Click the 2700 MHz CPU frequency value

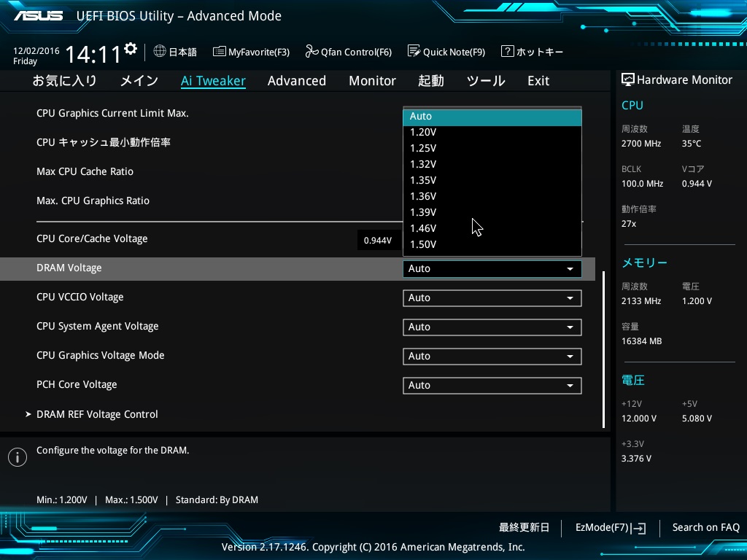pos(641,144)
